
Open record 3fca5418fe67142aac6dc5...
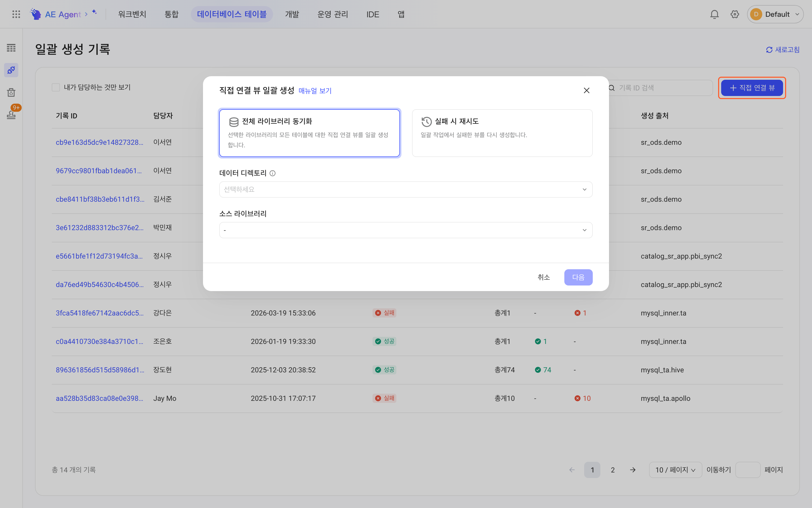[x=100, y=313]
